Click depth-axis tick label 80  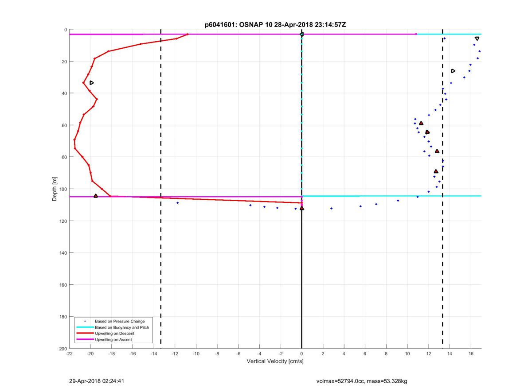[x=64, y=157]
